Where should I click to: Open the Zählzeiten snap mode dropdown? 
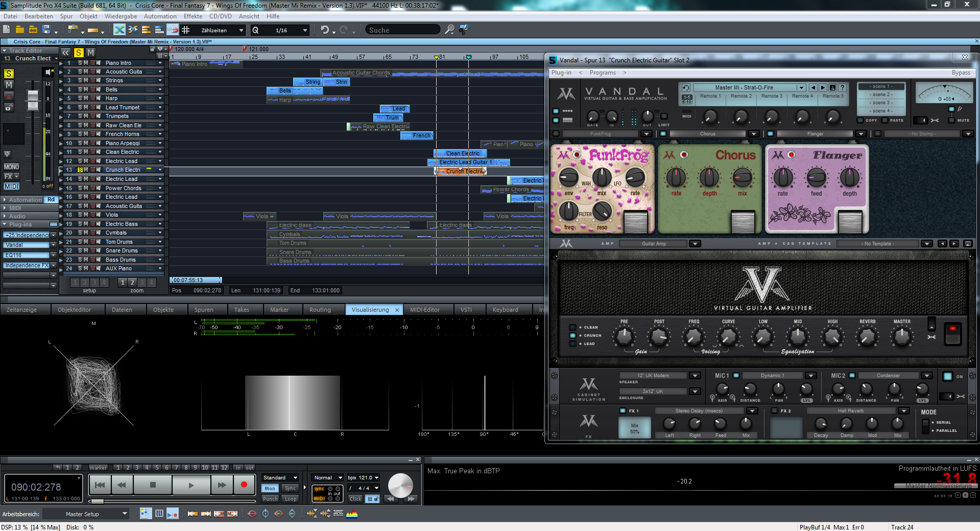point(242,30)
